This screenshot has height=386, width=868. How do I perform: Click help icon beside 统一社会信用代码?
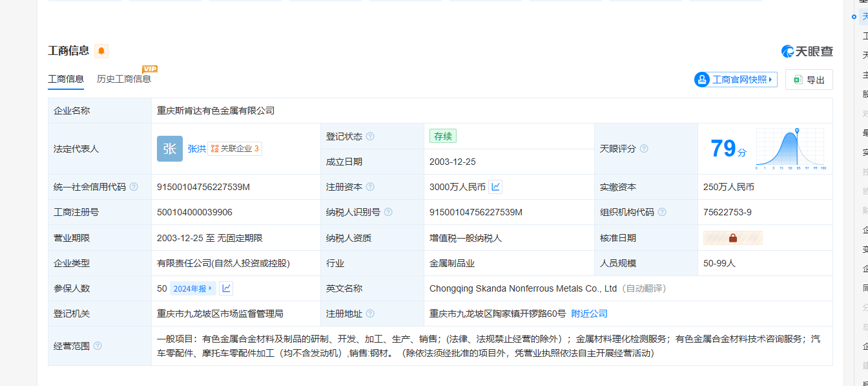coord(134,187)
